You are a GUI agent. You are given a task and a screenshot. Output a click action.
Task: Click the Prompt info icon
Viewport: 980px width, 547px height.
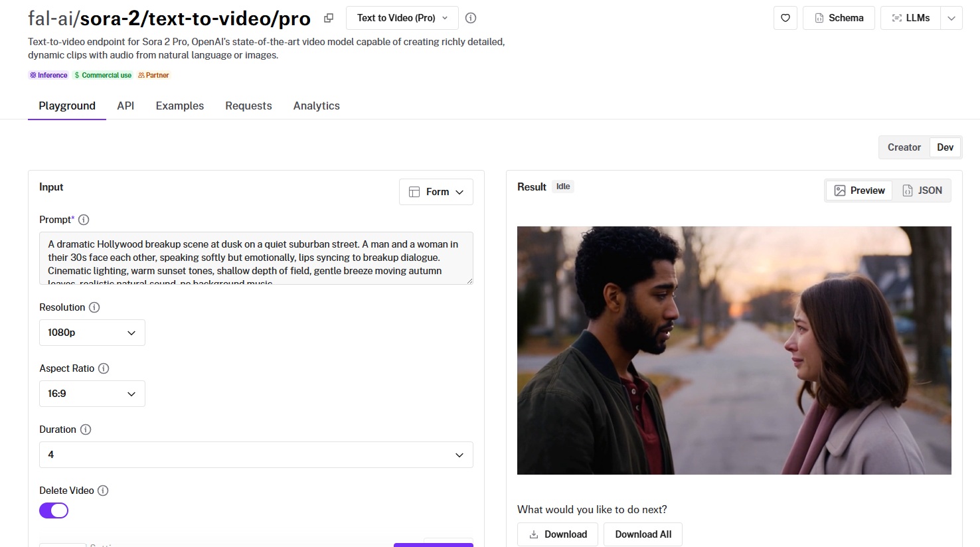point(84,220)
